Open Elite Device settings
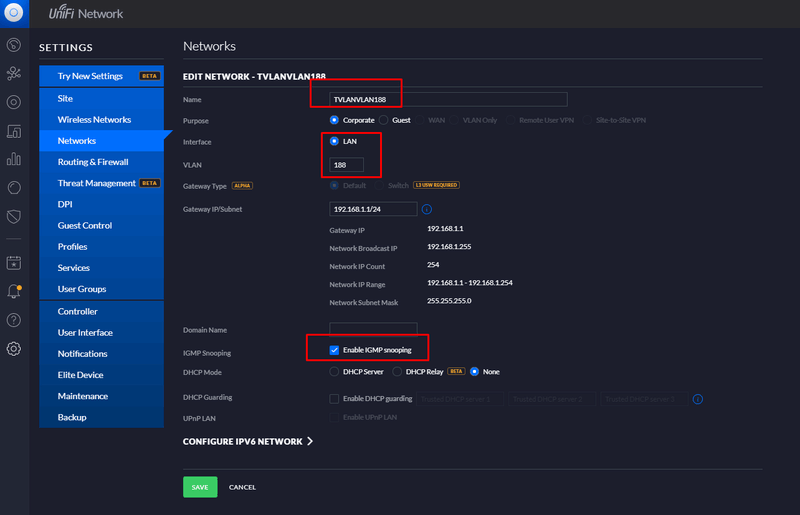The height and width of the screenshot is (515, 800). pyautogui.click(x=102, y=375)
